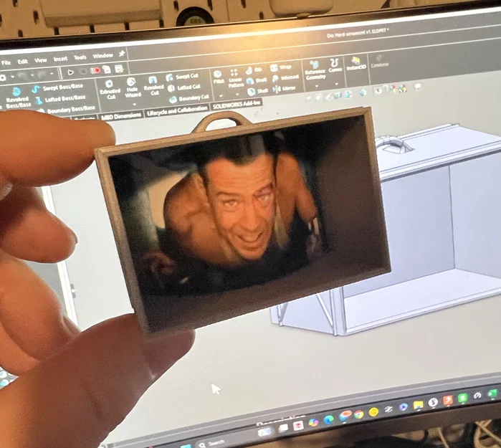Click the edit appearance color ball
Viewport: 501px width, 448px height.
tap(394, 90)
